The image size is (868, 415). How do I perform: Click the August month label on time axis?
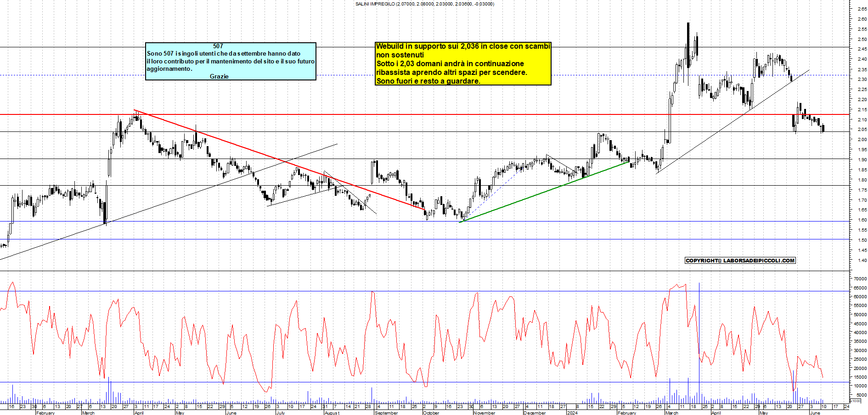pyautogui.click(x=332, y=413)
